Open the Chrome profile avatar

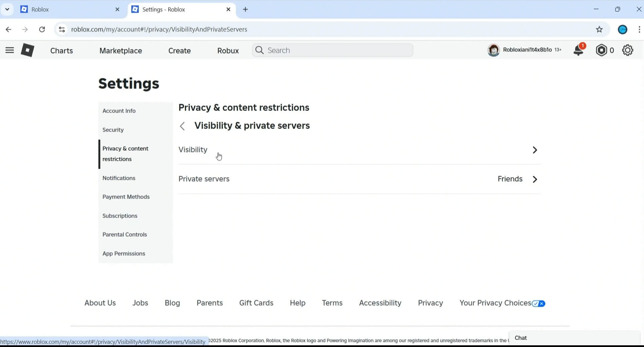click(x=623, y=30)
